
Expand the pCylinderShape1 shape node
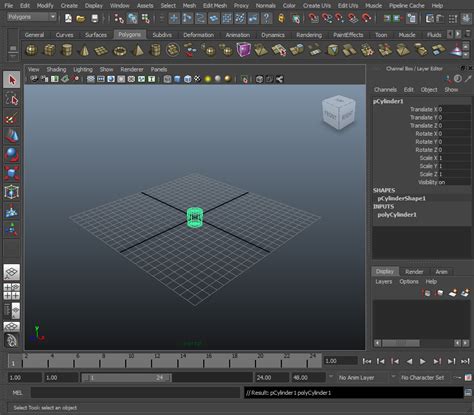[401, 198]
